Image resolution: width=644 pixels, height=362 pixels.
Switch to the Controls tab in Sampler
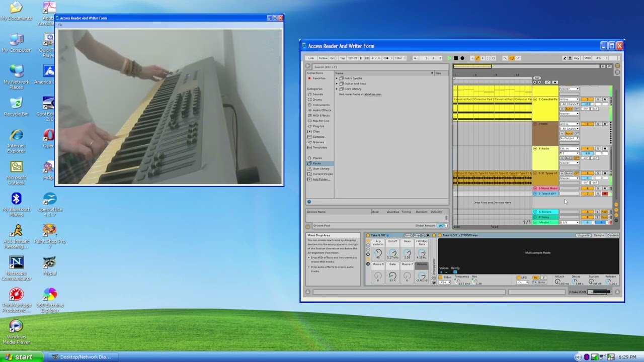613,235
